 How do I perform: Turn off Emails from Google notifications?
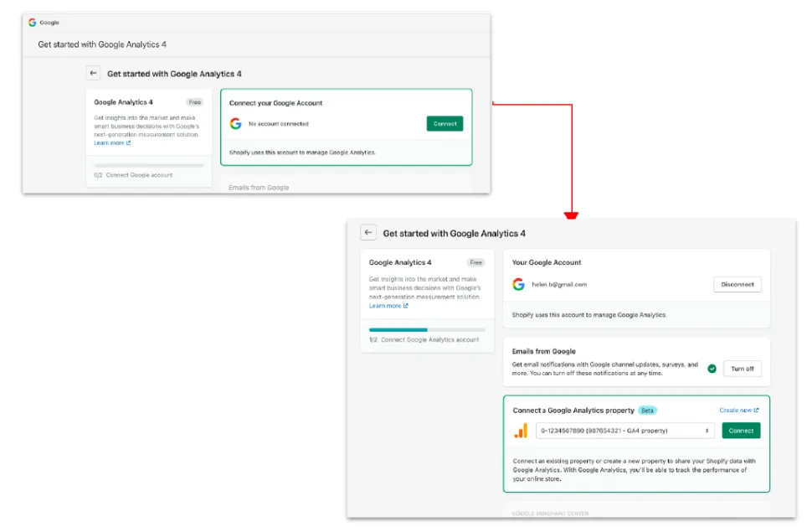[742, 369]
